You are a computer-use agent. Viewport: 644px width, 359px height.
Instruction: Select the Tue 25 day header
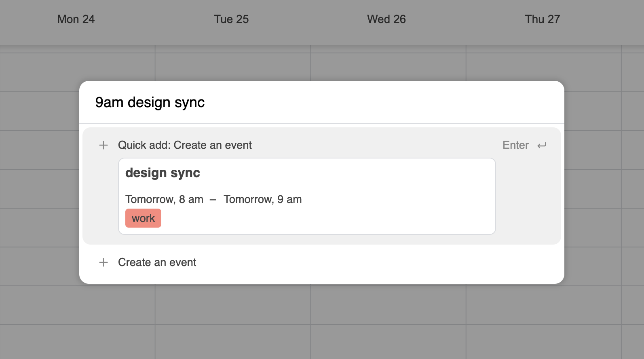point(231,19)
